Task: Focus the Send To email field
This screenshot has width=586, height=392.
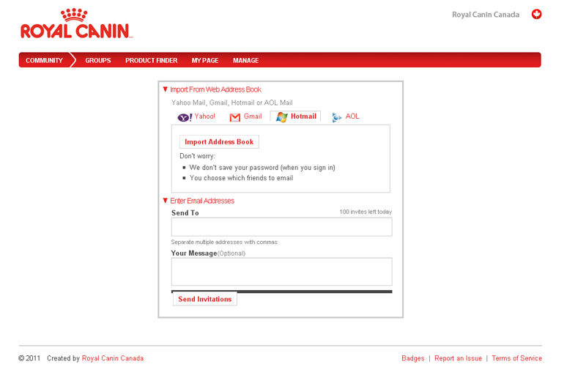Action: pos(281,227)
